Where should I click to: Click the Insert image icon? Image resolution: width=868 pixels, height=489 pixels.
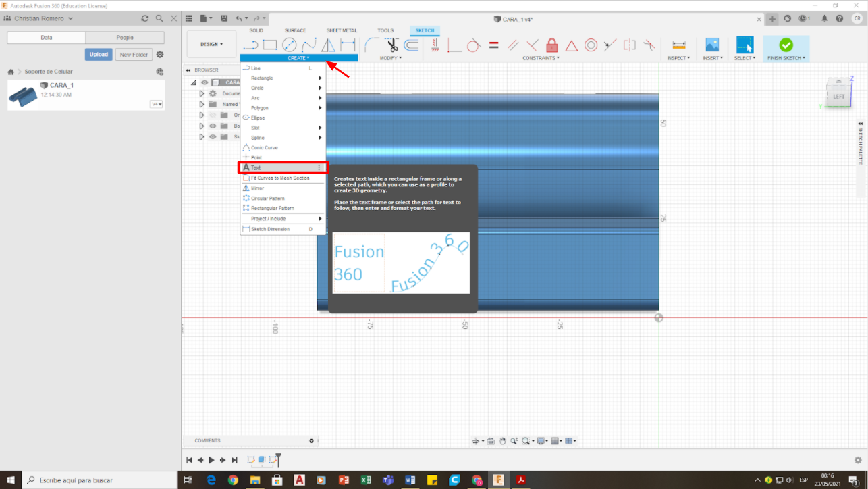(x=712, y=45)
